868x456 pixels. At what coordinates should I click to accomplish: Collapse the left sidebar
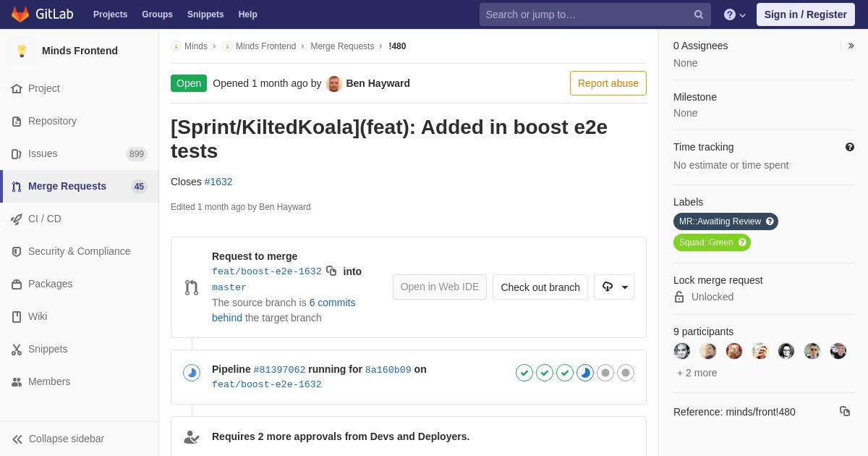58,439
